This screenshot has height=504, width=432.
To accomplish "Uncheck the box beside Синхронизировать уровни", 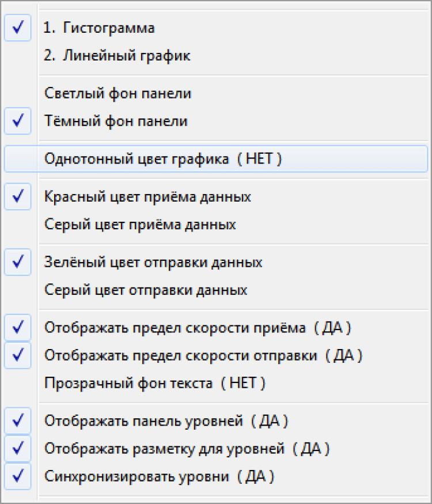I will click(18, 476).
